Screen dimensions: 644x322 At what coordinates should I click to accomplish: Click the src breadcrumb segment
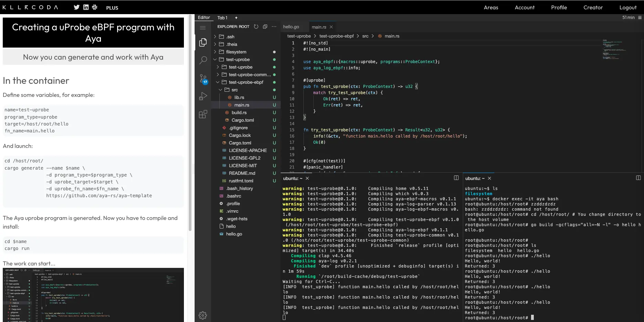[x=365, y=36]
